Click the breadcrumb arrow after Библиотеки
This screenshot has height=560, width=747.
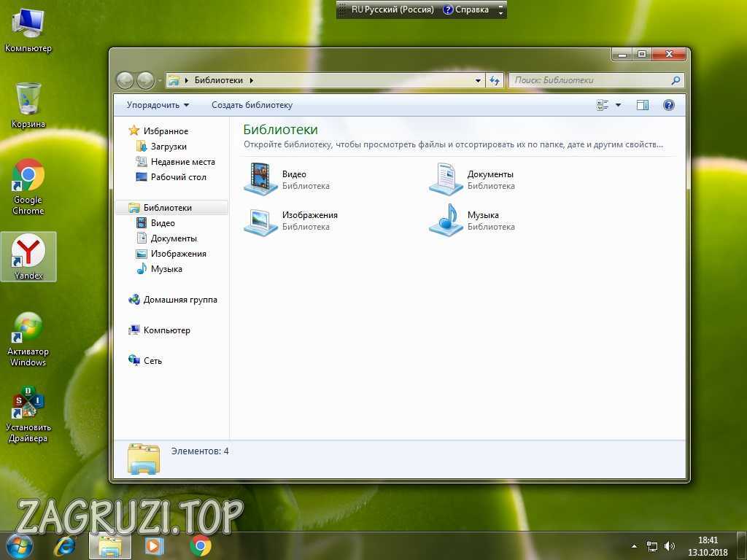[x=252, y=80]
